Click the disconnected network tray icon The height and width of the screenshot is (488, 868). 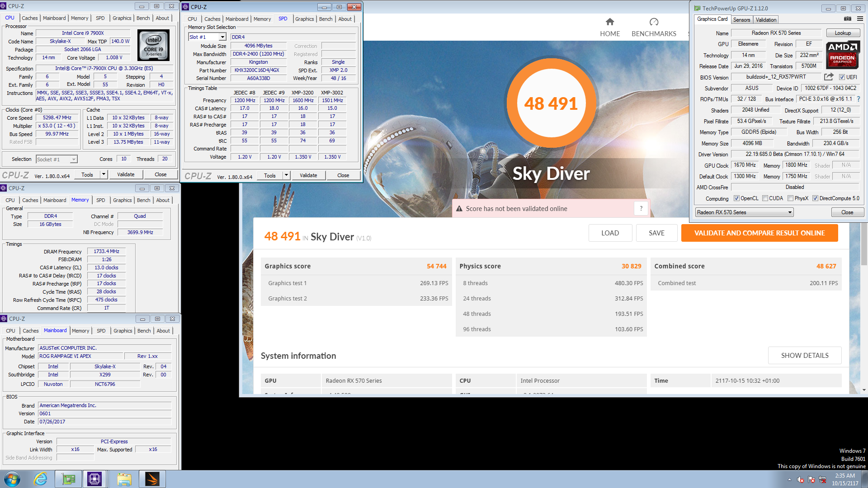pos(822,479)
